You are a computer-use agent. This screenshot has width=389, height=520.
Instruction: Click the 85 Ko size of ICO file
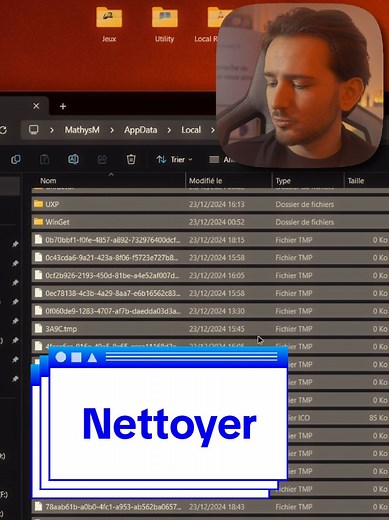[378, 418]
